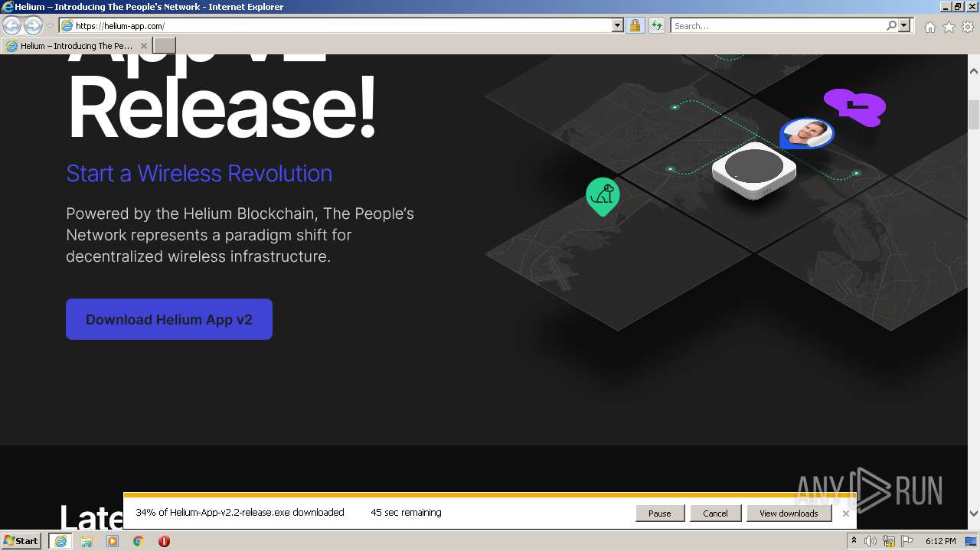The image size is (980, 551).
Task: Click the Start a Wireless Revolution heading
Action: 199,174
